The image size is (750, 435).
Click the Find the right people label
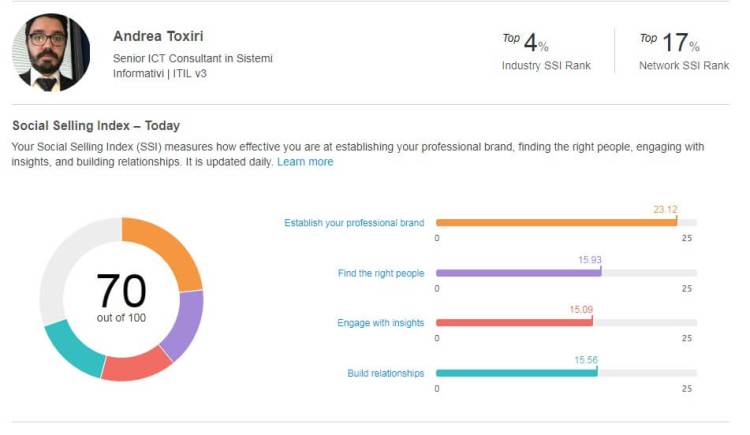coord(381,273)
